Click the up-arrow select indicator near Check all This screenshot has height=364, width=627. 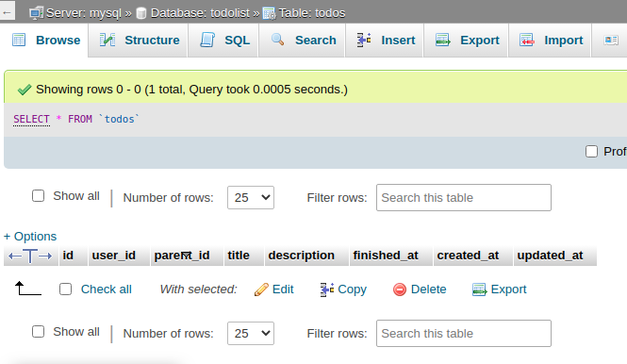tap(27, 289)
